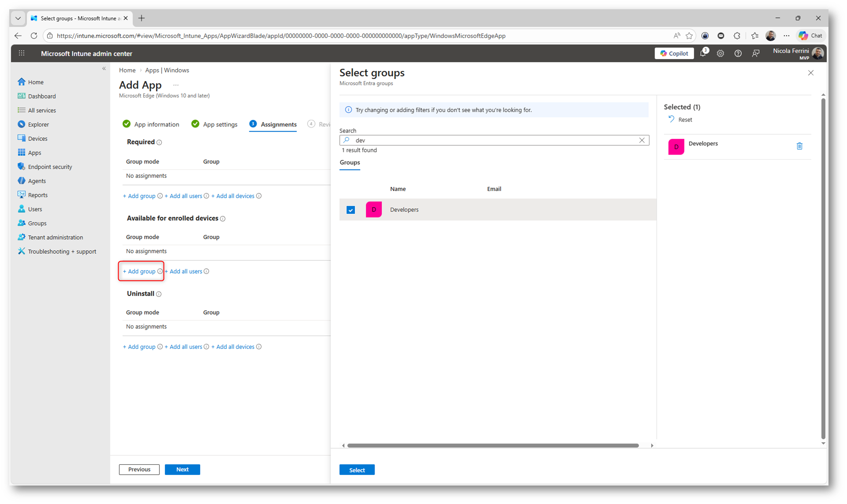The image size is (847, 504).
Task: Open the portal app launcher grid
Action: pos(22,53)
